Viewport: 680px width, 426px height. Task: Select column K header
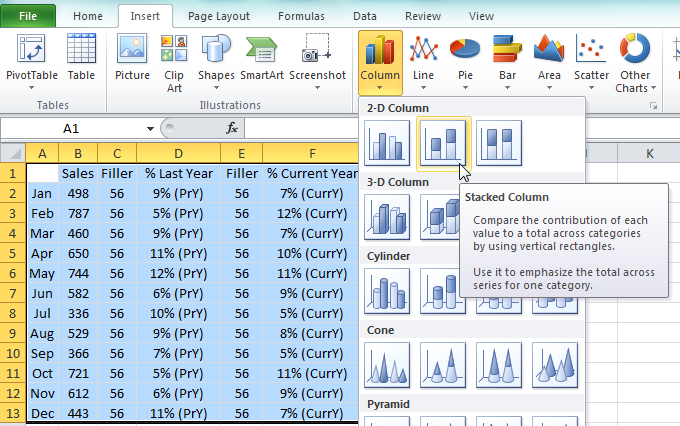pyautogui.click(x=649, y=154)
